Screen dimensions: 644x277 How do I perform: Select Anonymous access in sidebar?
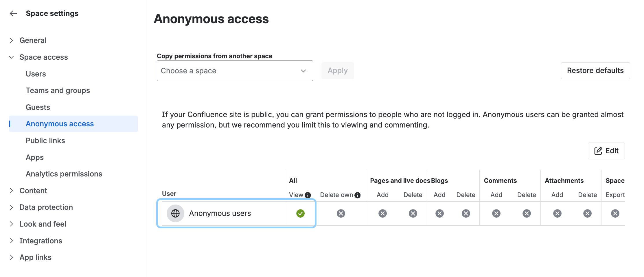coord(73,124)
